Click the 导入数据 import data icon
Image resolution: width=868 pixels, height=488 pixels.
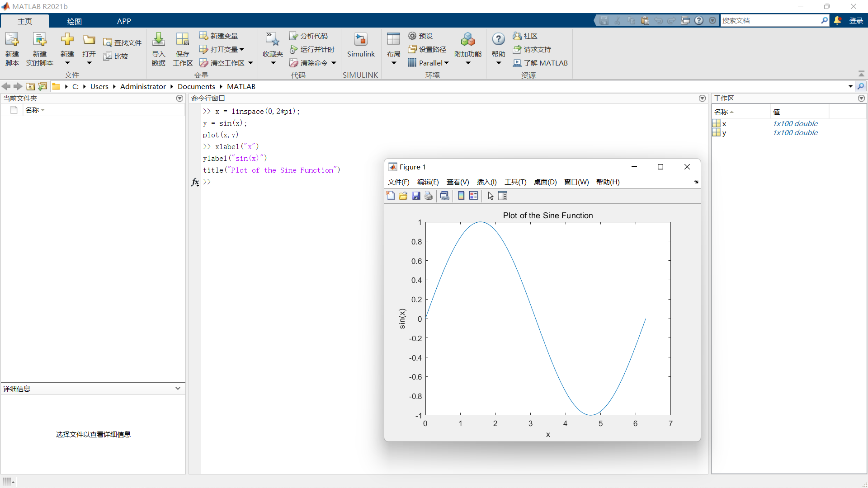coord(158,40)
